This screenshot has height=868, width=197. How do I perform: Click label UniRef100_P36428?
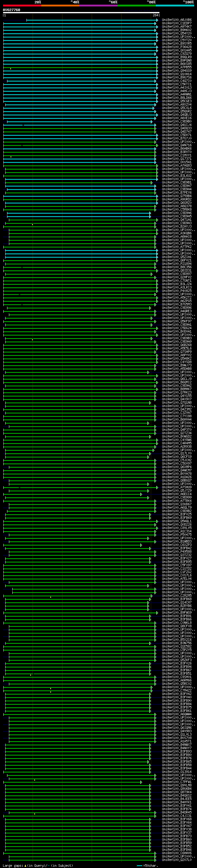177,47
